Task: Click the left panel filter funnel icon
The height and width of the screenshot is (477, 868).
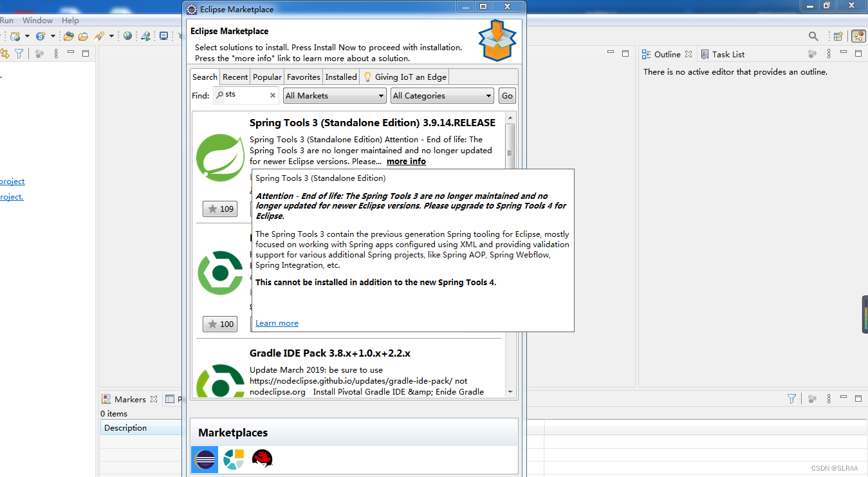Action: [x=19, y=54]
